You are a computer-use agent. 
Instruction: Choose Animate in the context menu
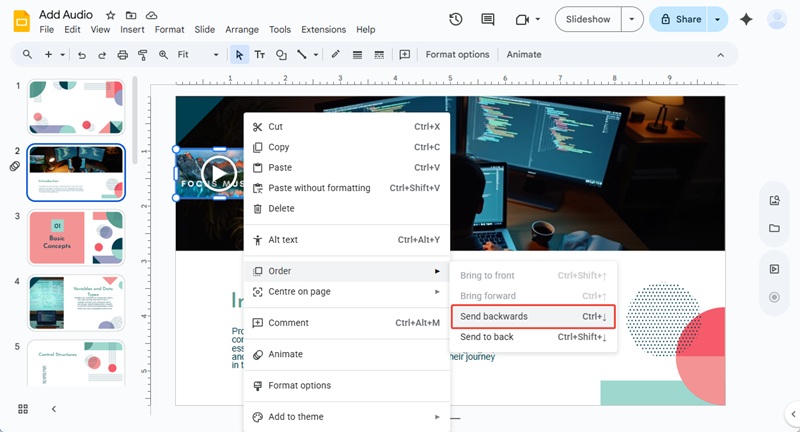click(x=347, y=354)
